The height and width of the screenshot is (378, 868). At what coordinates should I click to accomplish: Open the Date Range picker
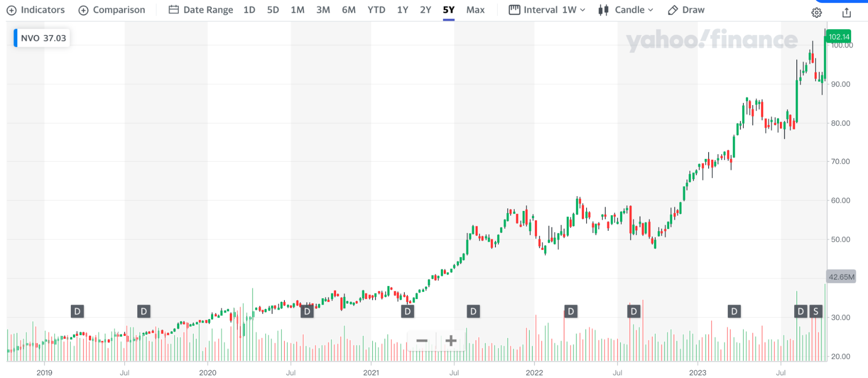tap(201, 10)
